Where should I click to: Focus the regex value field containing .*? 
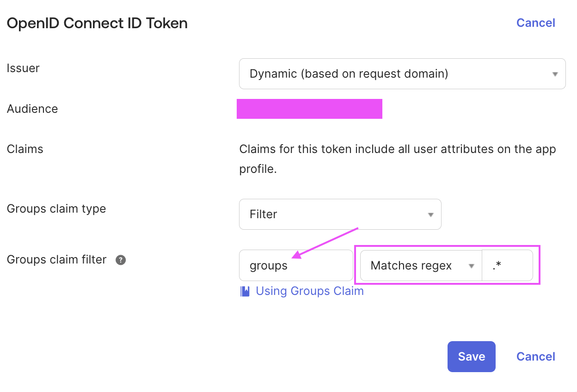[507, 265]
